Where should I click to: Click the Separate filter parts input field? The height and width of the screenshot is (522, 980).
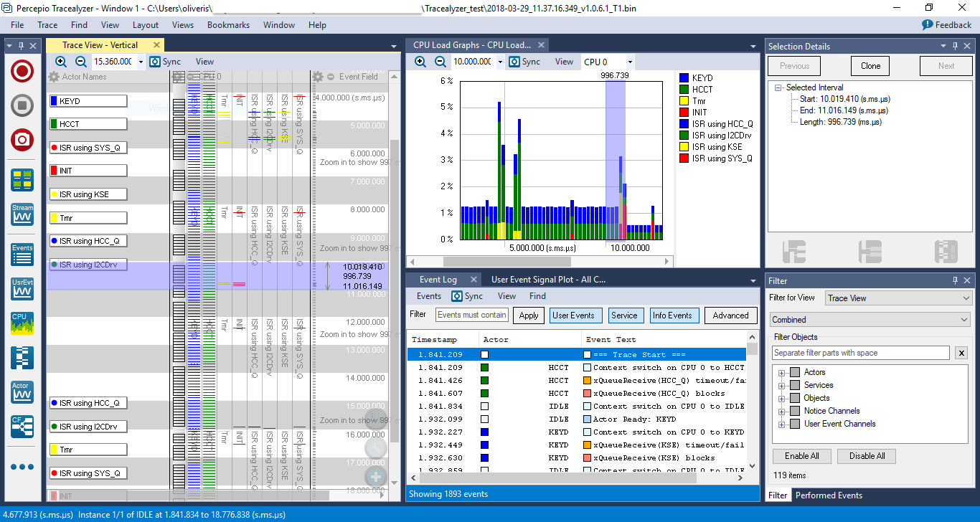(x=862, y=353)
